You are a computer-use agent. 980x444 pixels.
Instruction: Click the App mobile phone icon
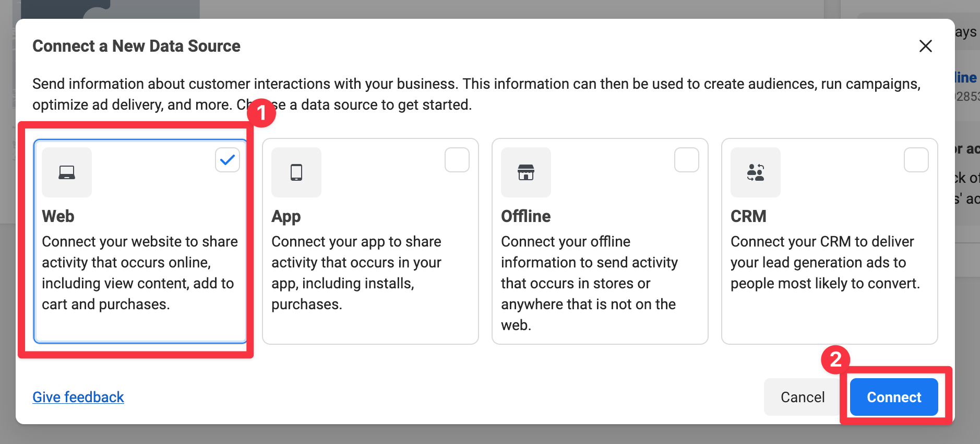click(296, 172)
